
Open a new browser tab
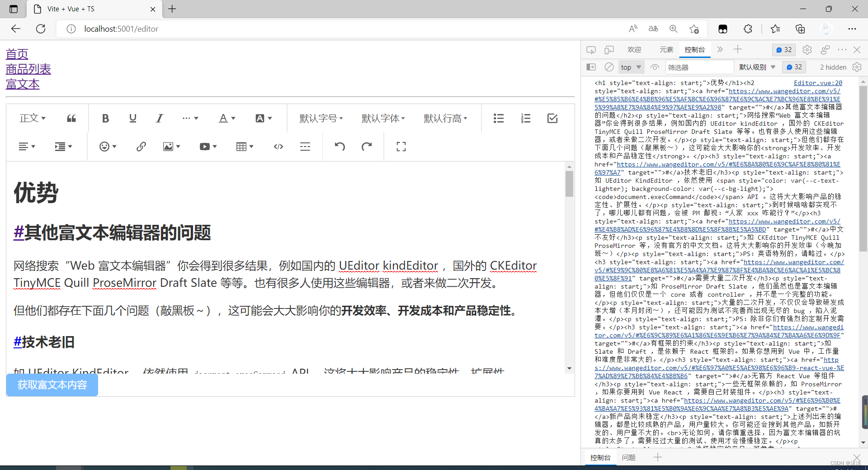[172, 9]
